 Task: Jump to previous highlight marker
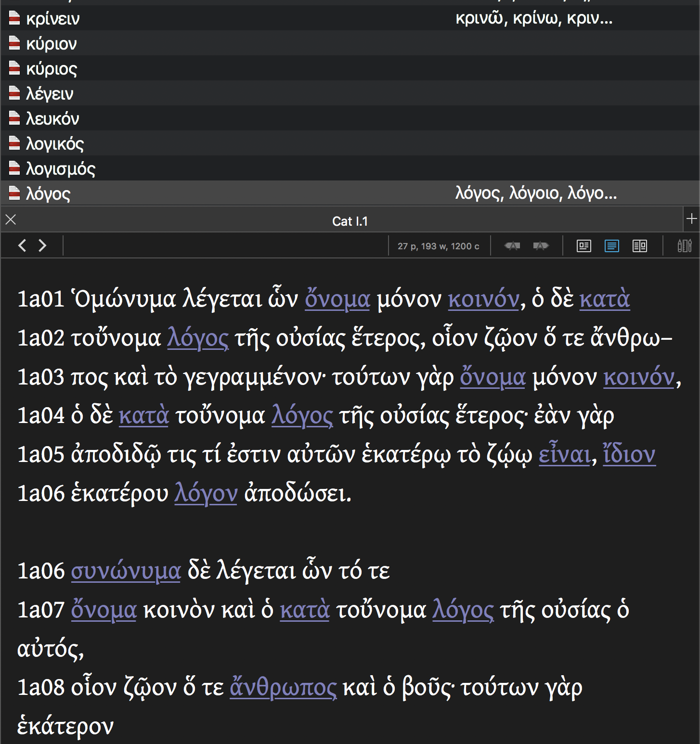(512, 246)
